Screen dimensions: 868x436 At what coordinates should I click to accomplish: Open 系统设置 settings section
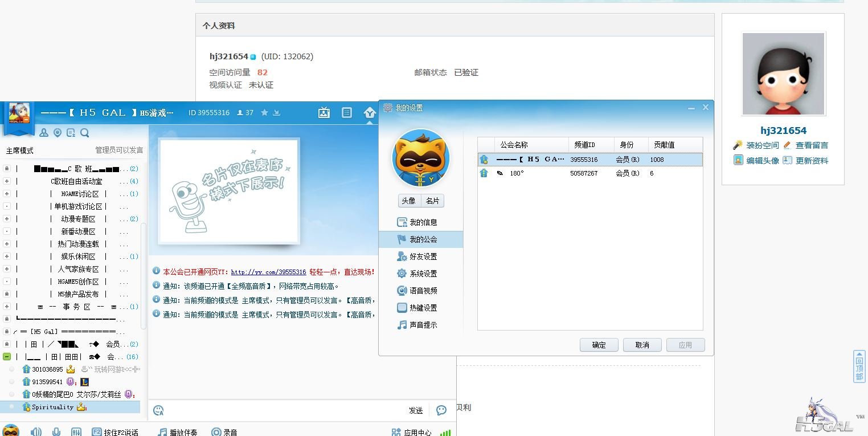pyautogui.click(x=421, y=274)
